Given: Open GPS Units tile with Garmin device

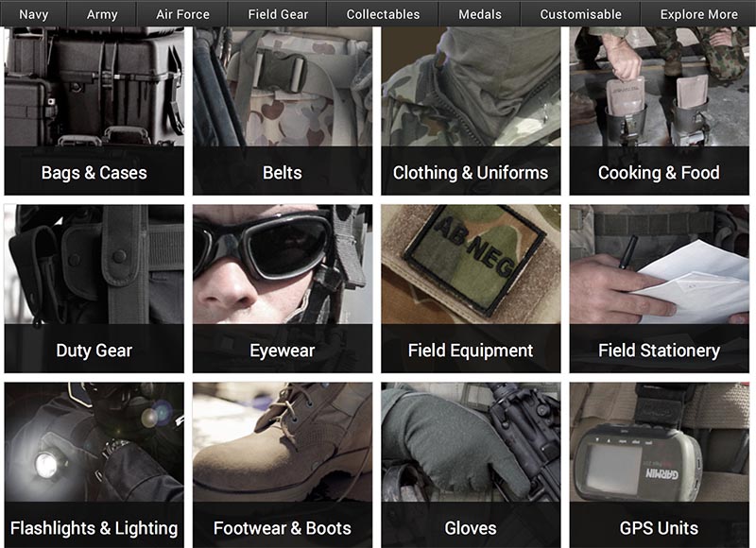Looking at the screenshot, I should 659,465.
